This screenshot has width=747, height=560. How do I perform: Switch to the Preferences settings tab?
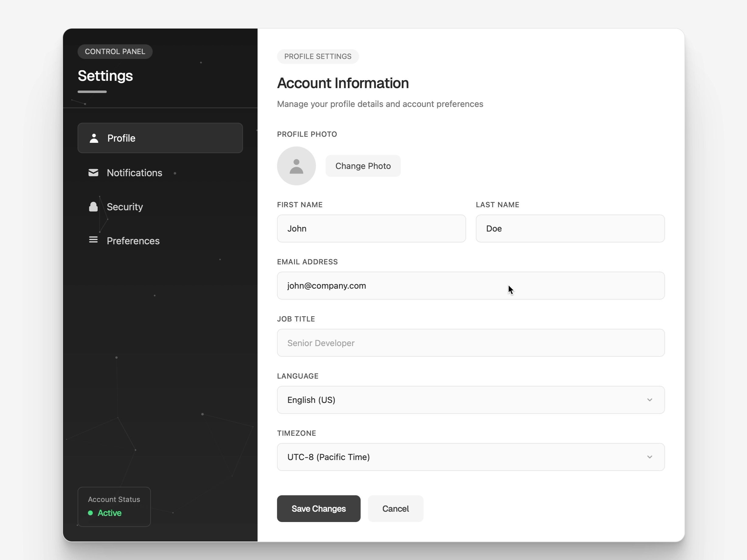pyautogui.click(x=133, y=240)
